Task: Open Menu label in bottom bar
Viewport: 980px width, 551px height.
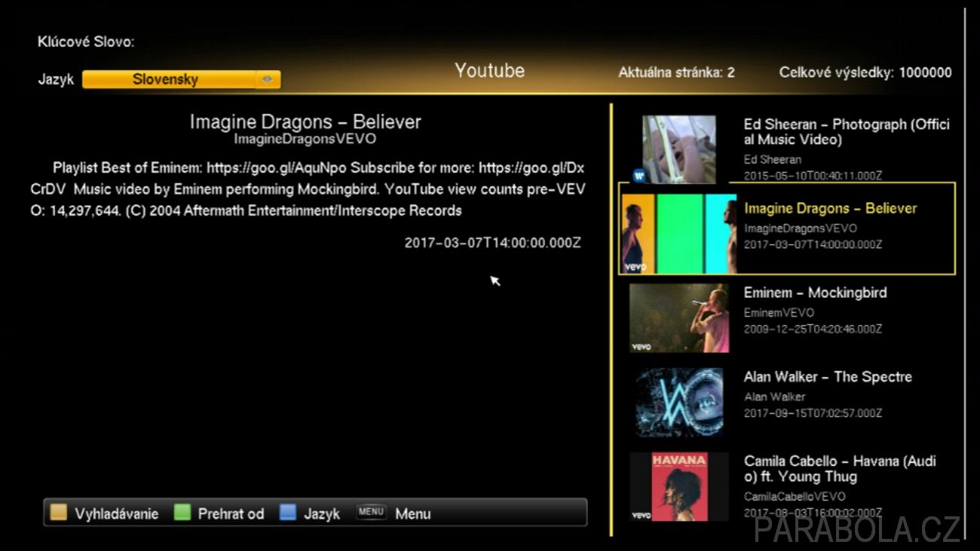Action: pyautogui.click(x=413, y=514)
